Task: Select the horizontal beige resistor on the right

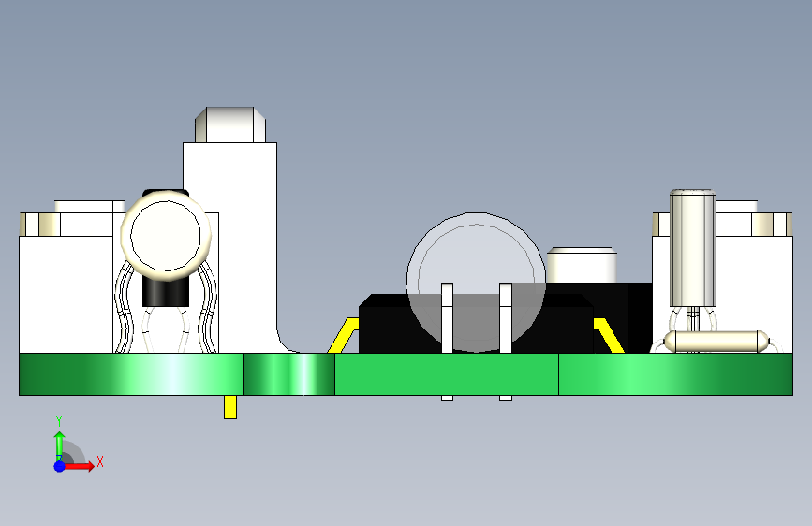Action: 716,343
